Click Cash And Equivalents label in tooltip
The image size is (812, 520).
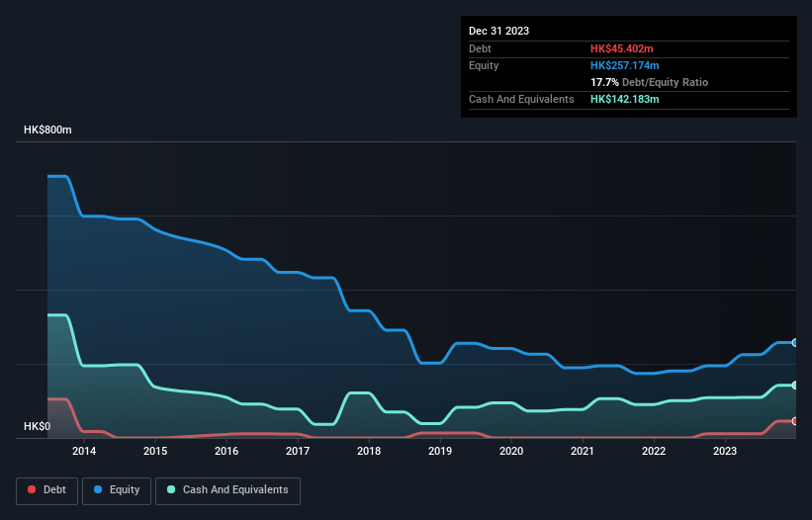[521, 99]
